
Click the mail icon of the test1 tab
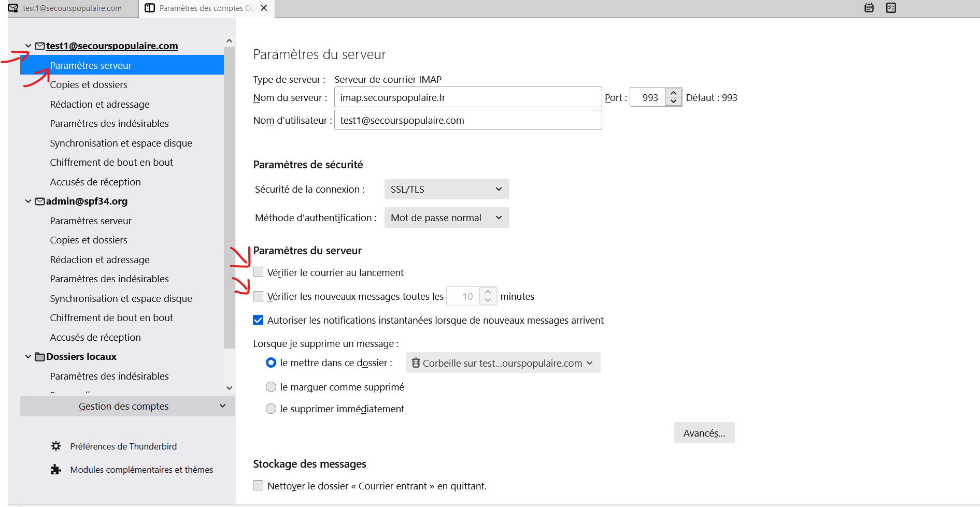coord(13,8)
